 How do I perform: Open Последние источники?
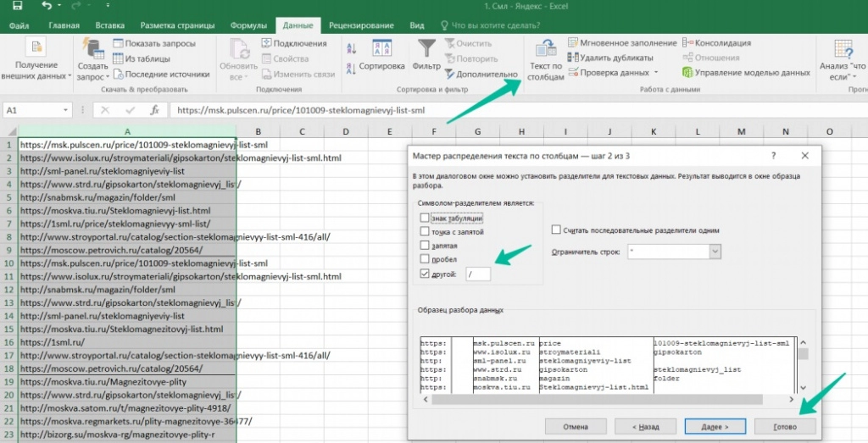coord(161,74)
